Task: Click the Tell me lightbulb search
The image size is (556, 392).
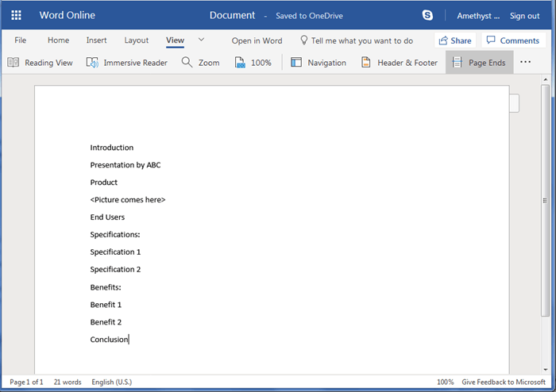Action: point(356,40)
